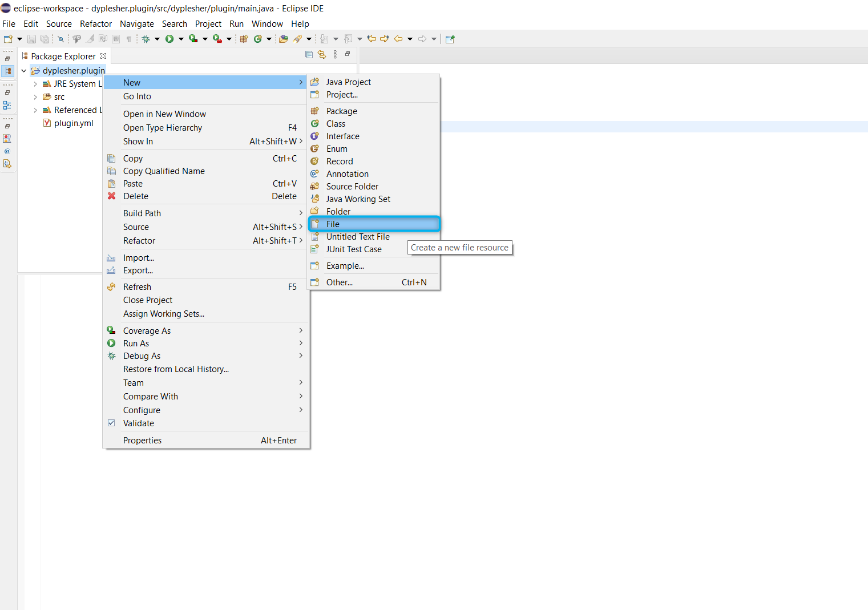The height and width of the screenshot is (610, 868).
Task: Open the Edit menu in the menu bar
Action: click(31, 24)
